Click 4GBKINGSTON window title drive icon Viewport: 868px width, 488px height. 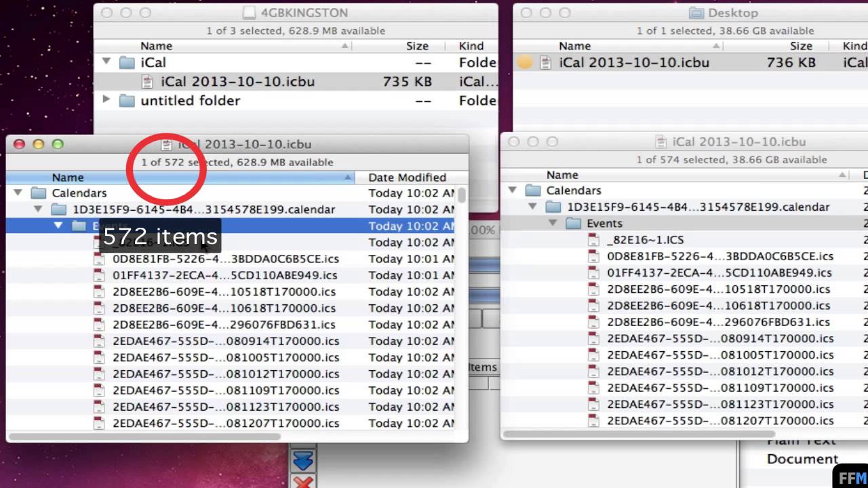tap(250, 13)
